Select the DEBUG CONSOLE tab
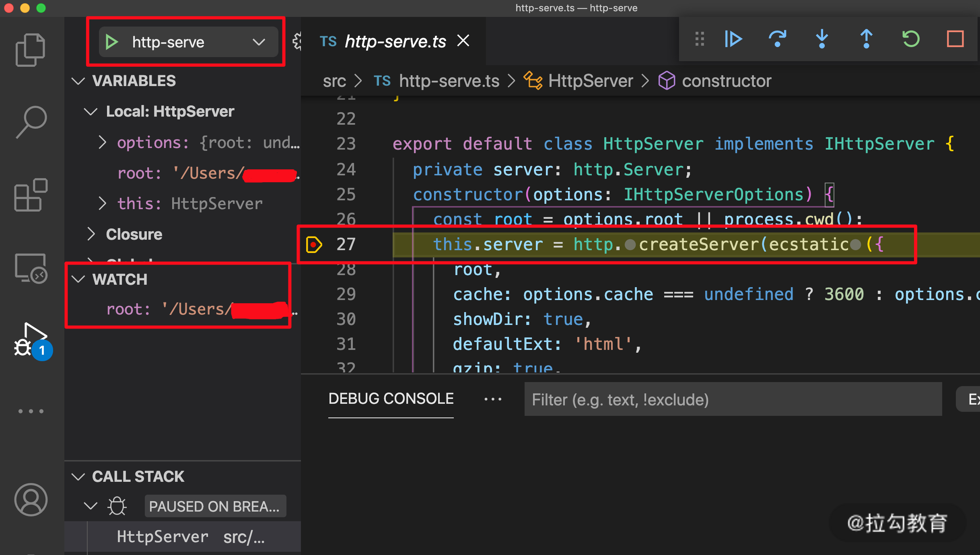The width and height of the screenshot is (980, 555). (391, 399)
